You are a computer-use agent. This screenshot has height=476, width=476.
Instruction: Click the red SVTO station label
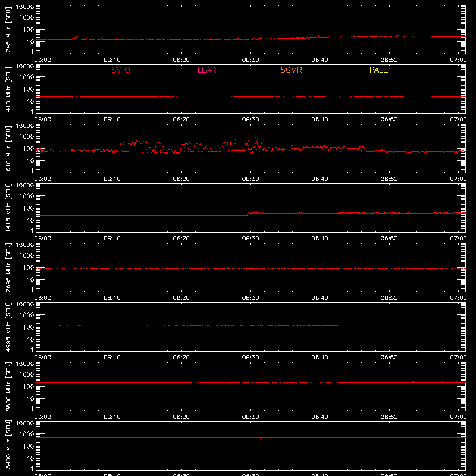coord(121,70)
